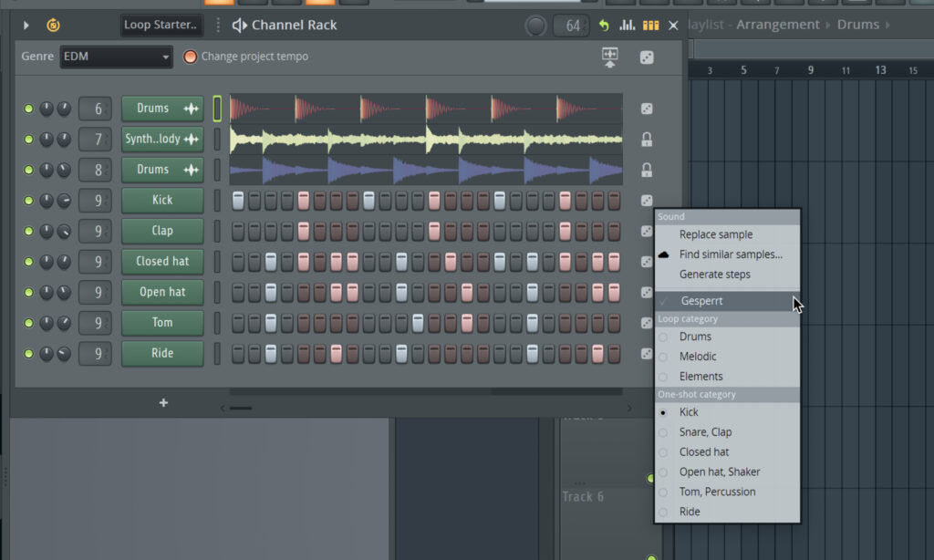The image size is (934, 560).
Task: Click the dice icon for the Kick row
Action: click(647, 200)
